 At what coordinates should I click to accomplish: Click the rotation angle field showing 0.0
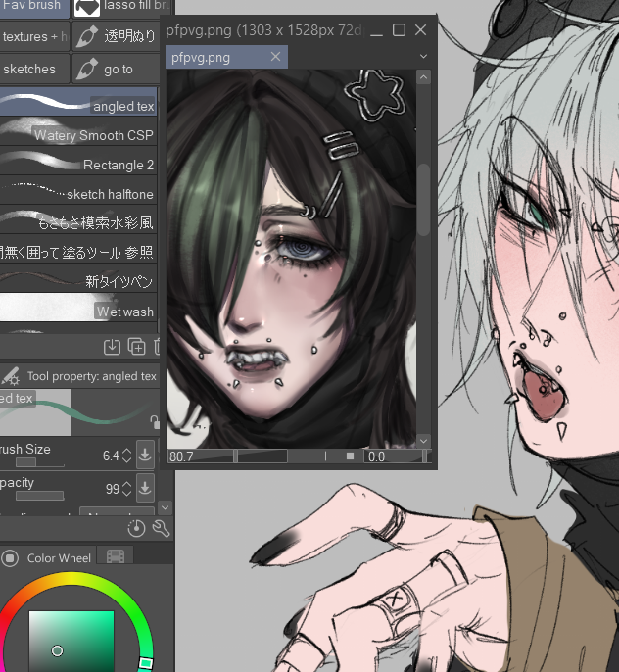(394, 456)
